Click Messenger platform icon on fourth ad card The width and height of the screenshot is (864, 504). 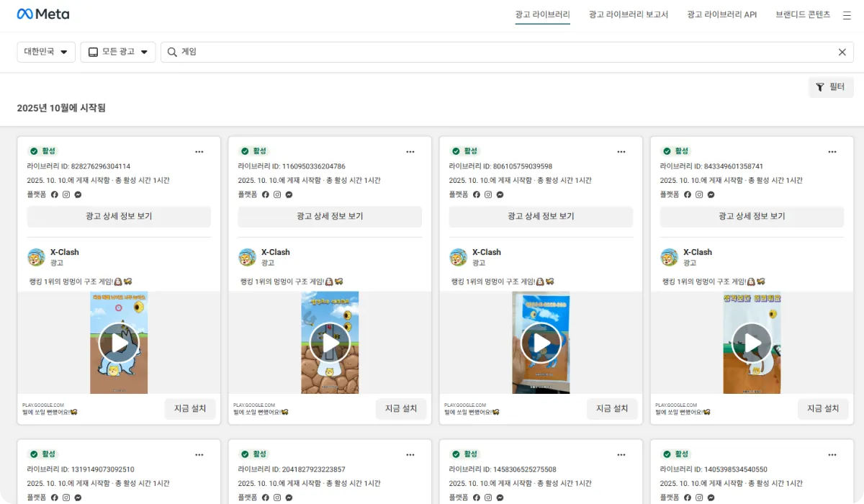pos(711,194)
